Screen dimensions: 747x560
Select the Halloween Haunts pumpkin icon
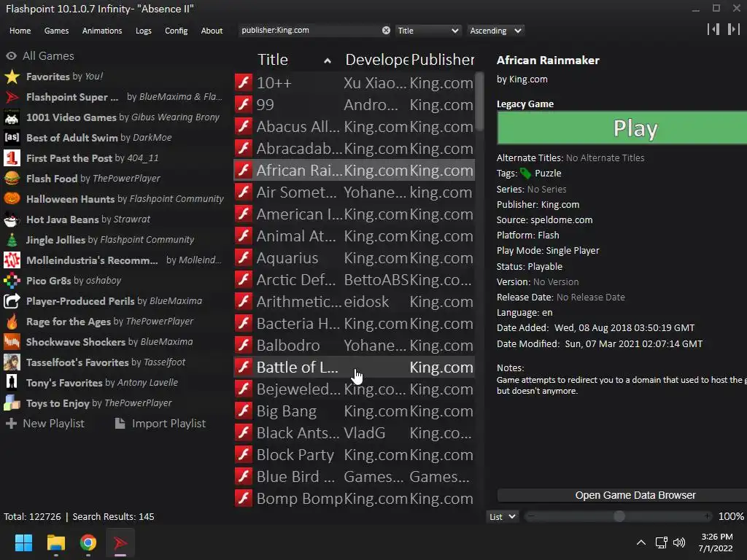[12, 199]
